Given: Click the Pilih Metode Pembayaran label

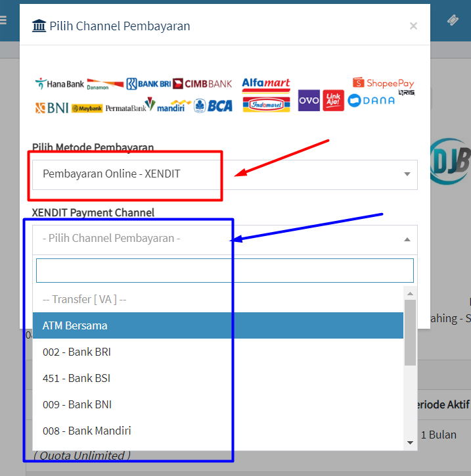Looking at the screenshot, I should 93,147.
